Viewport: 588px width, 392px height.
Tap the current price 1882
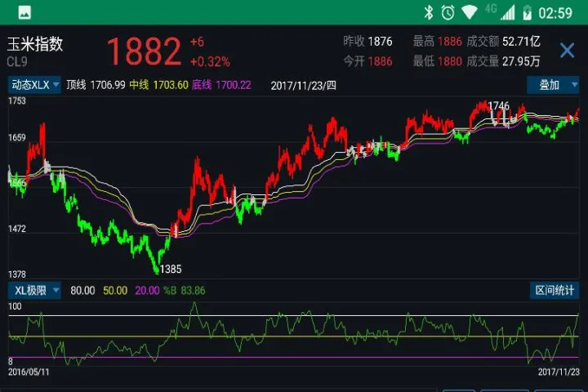pyautogui.click(x=144, y=51)
